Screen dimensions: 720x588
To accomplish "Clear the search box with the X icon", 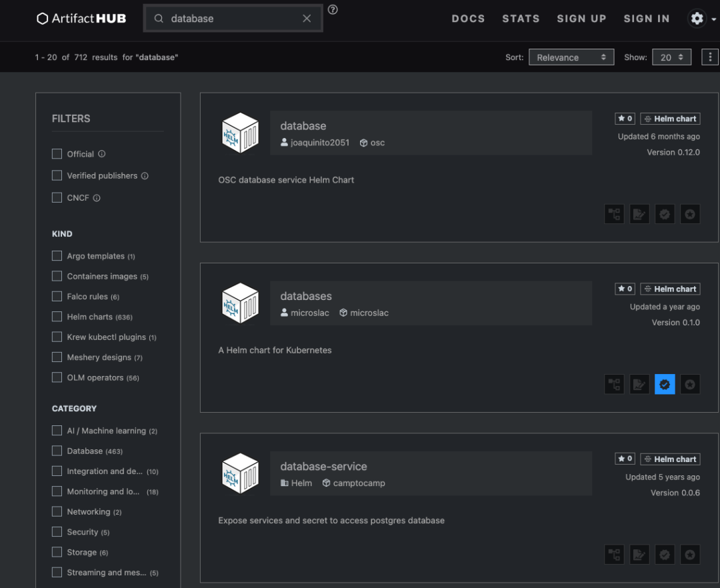I will click(x=307, y=19).
